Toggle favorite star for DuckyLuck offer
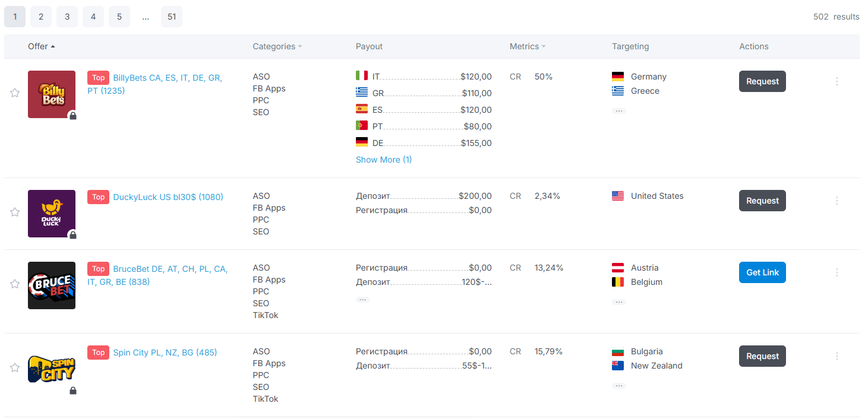868x419 pixels. [15, 212]
